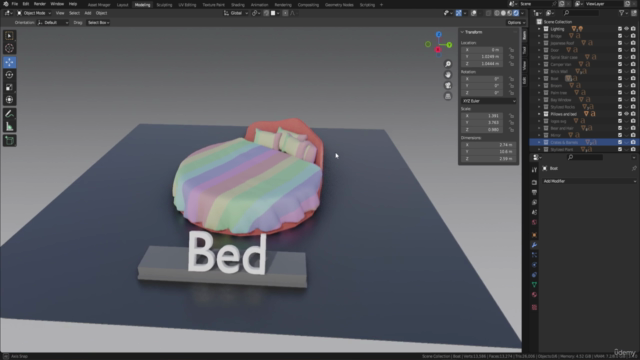This screenshot has height=360, width=640.
Task: Open the viewport Object menu
Action: (x=101, y=13)
